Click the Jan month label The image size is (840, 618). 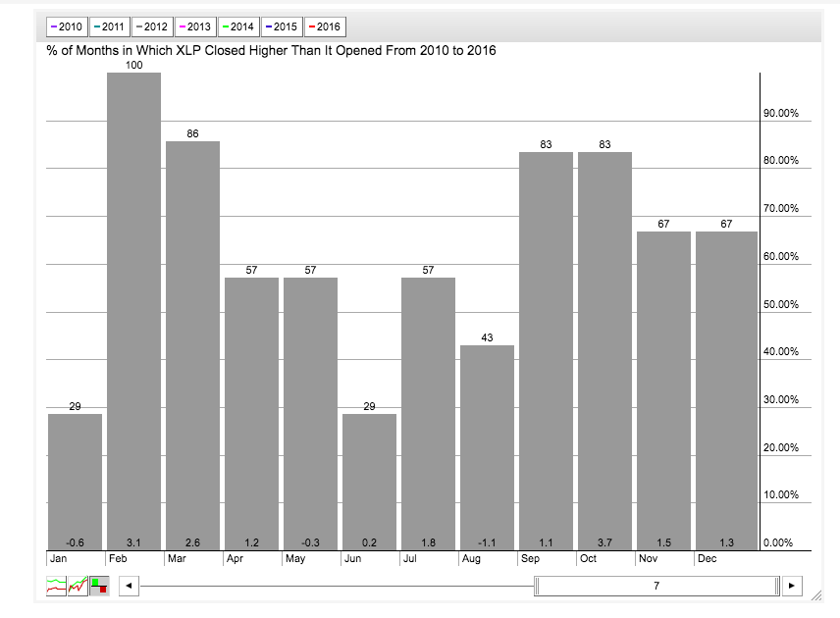tap(59, 558)
